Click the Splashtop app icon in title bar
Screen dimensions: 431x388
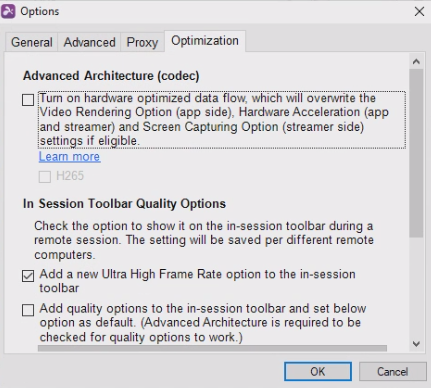click(8, 11)
